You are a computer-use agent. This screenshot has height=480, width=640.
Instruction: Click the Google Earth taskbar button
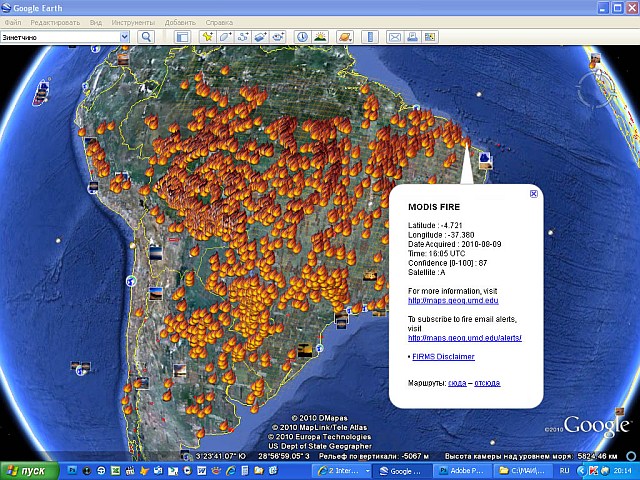(402, 471)
